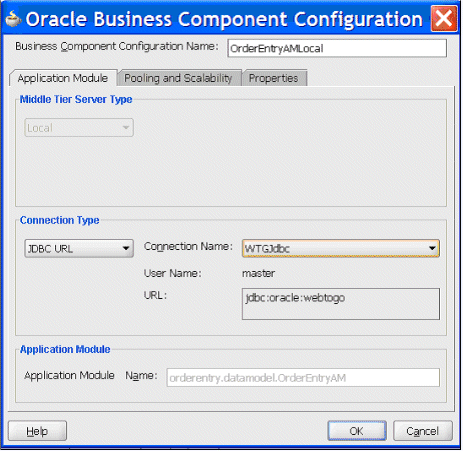Screen dimensions: 463x451
Task: Click the 'Application Module' group heading at bottom
Action: click(65, 349)
